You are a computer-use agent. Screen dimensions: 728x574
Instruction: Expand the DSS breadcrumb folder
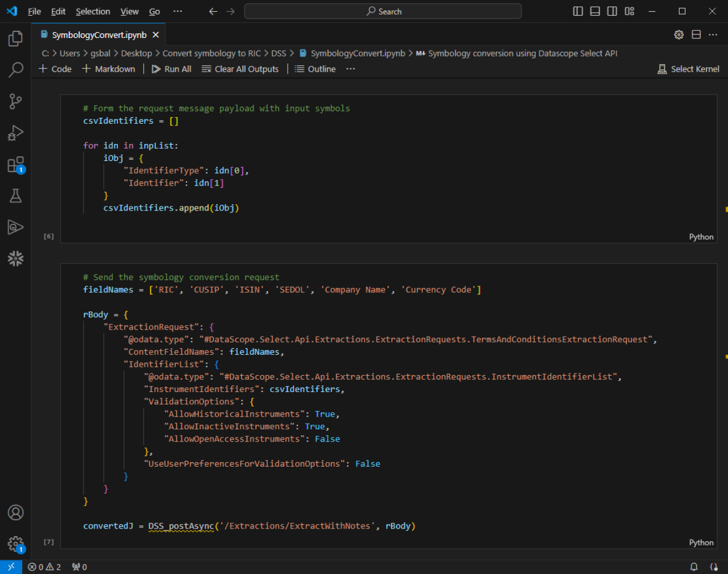(x=279, y=53)
